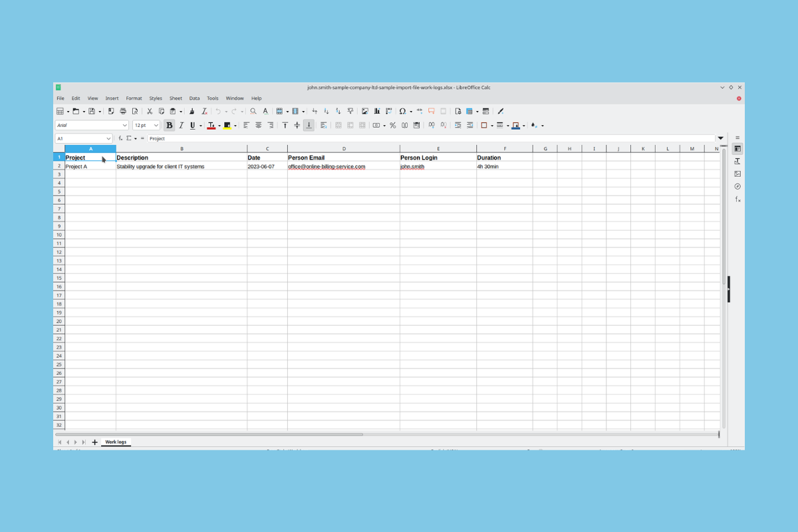798x532 pixels.
Task: Toggle the Print Preview icon
Action: (x=135, y=111)
